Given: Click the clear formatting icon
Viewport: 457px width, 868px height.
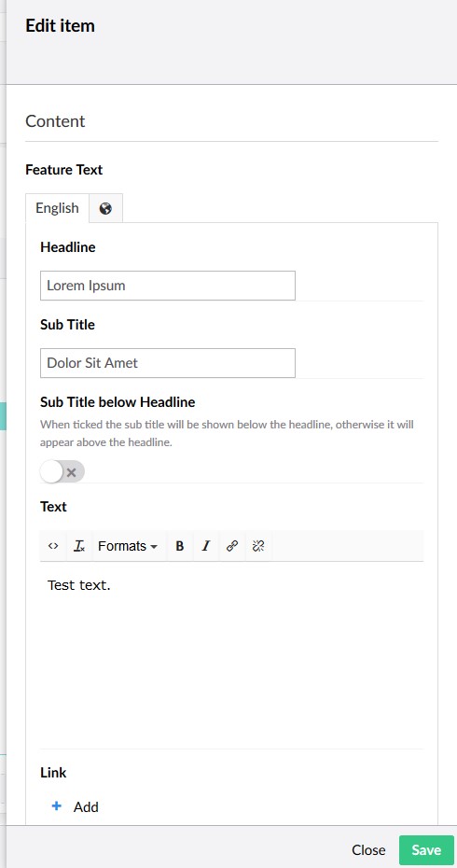Looking at the screenshot, I should [79, 546].
